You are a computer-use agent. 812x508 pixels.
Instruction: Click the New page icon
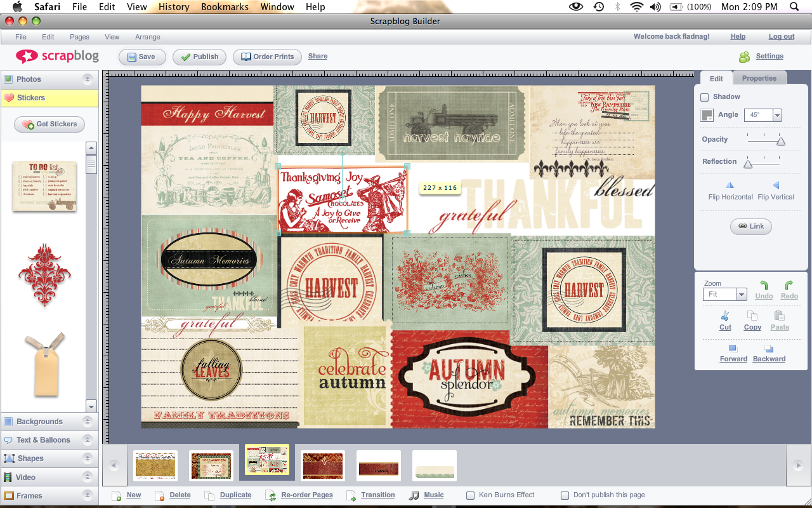pos(116,495)
